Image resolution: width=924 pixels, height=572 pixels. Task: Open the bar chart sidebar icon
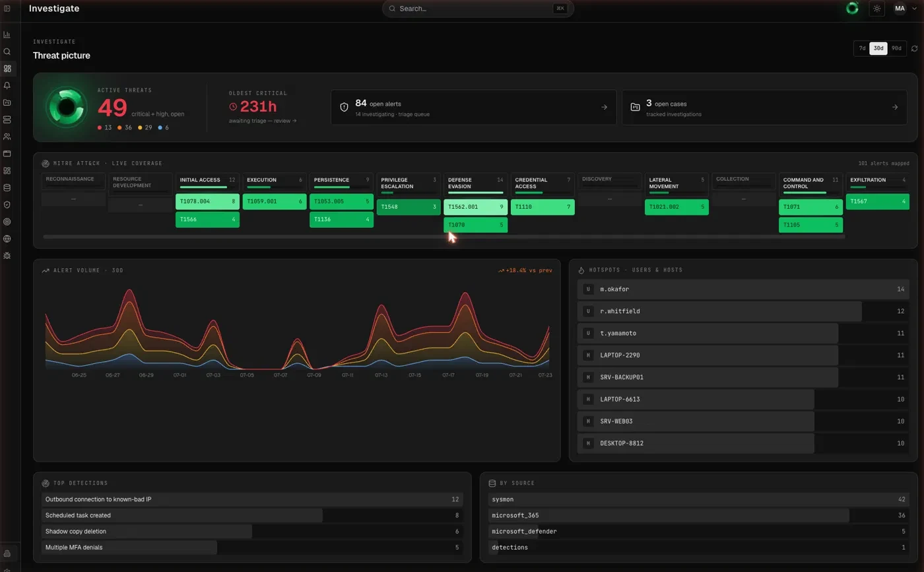coord(7,34)
